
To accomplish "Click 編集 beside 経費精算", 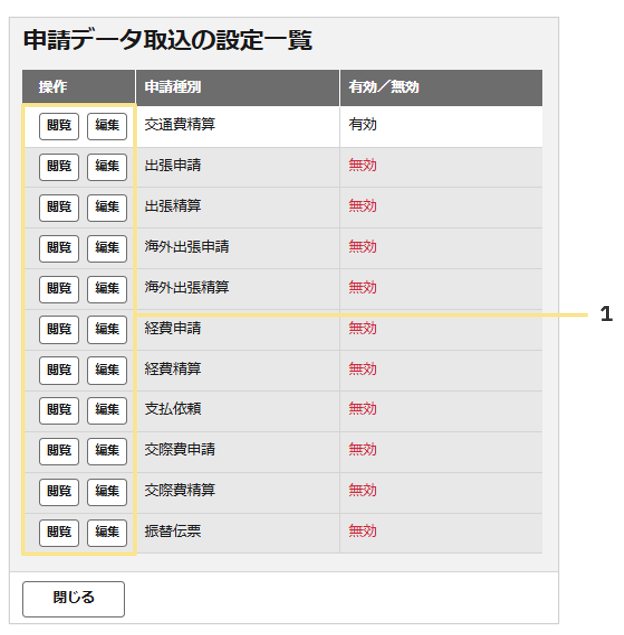I will (x=107, y=371).
